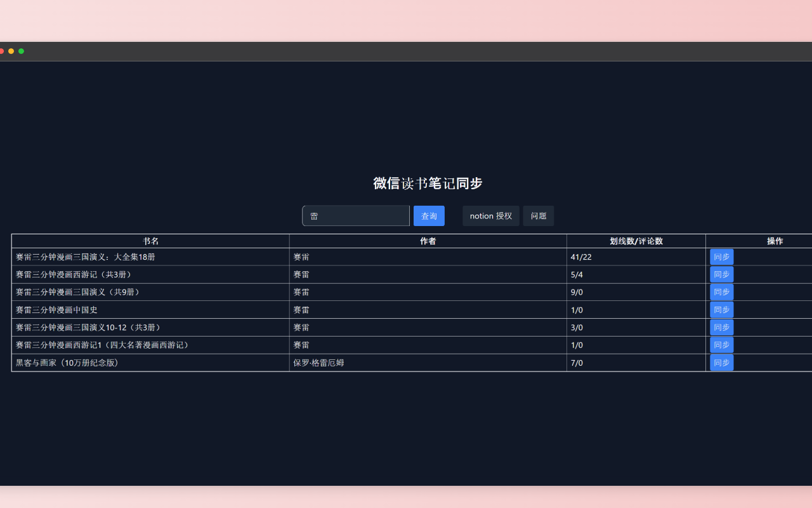Click the yellow minimize window button
The image size is (812, 508).
click(x=11, y=51)
